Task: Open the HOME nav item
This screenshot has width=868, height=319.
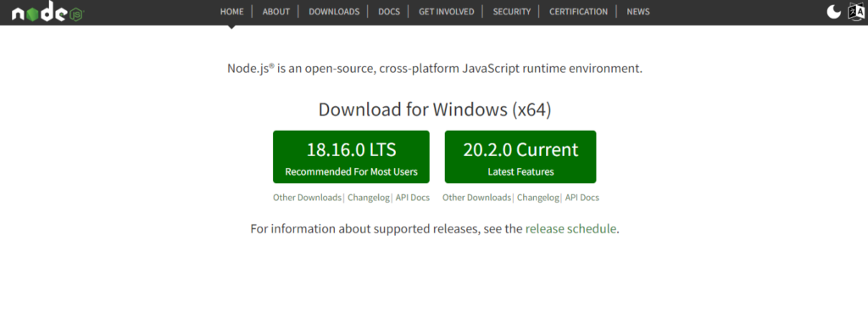Action: point(231,12)
